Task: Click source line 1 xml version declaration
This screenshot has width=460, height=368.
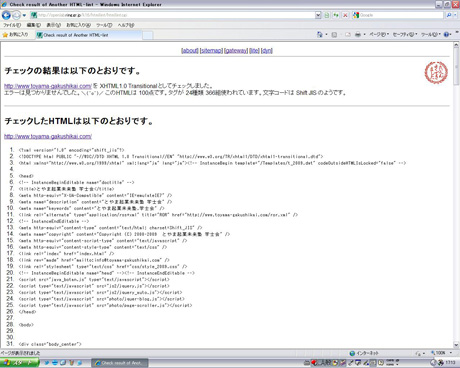Action: click(71, 150)
